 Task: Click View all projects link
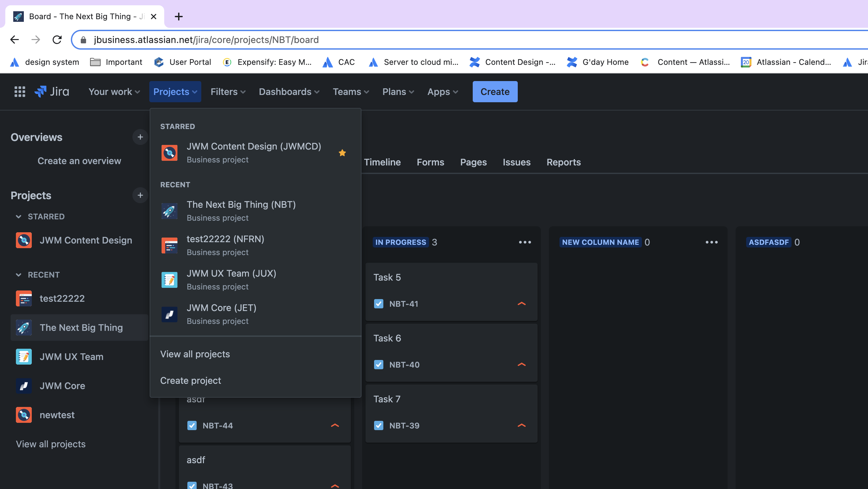point(195,354)
